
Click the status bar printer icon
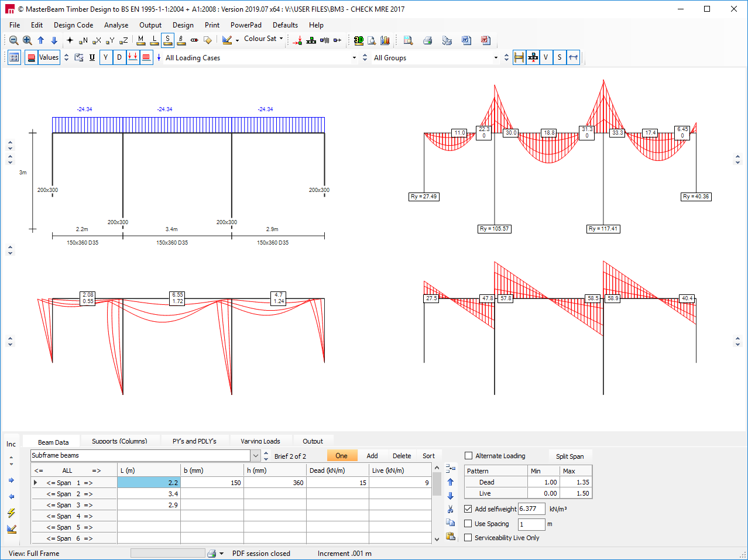coord(212,554)
